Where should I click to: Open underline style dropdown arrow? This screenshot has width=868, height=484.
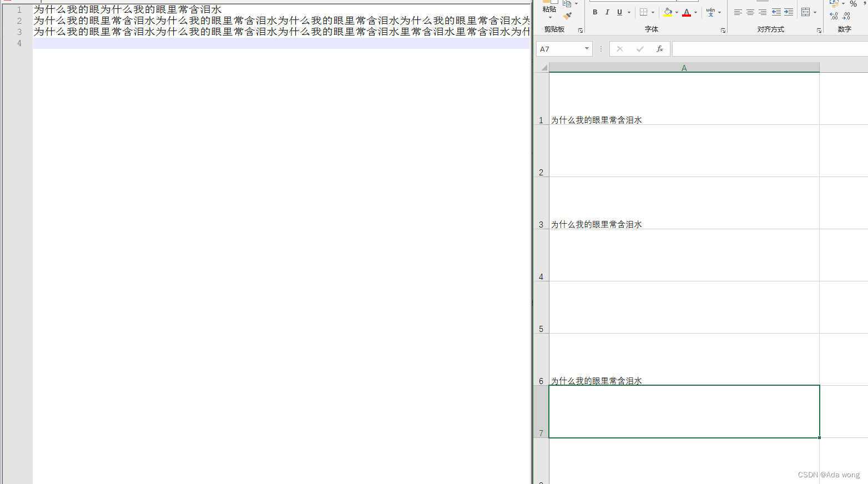[629, 12]
